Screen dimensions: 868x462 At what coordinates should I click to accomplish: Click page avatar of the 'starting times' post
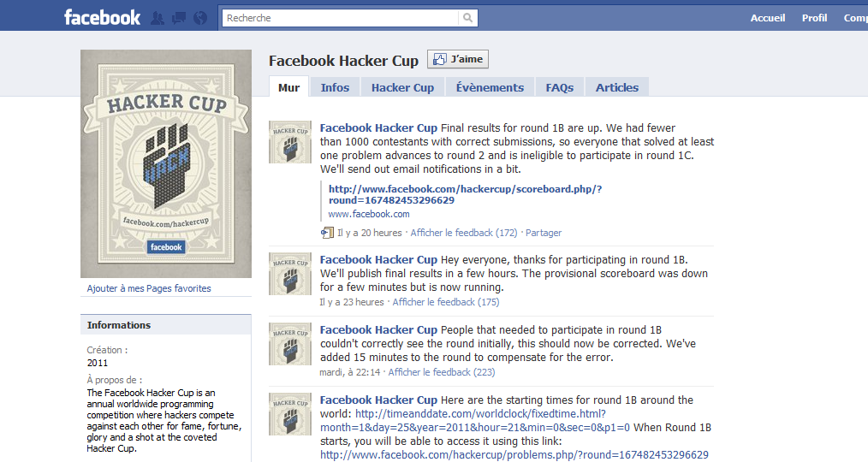click(x=290, y=414)
